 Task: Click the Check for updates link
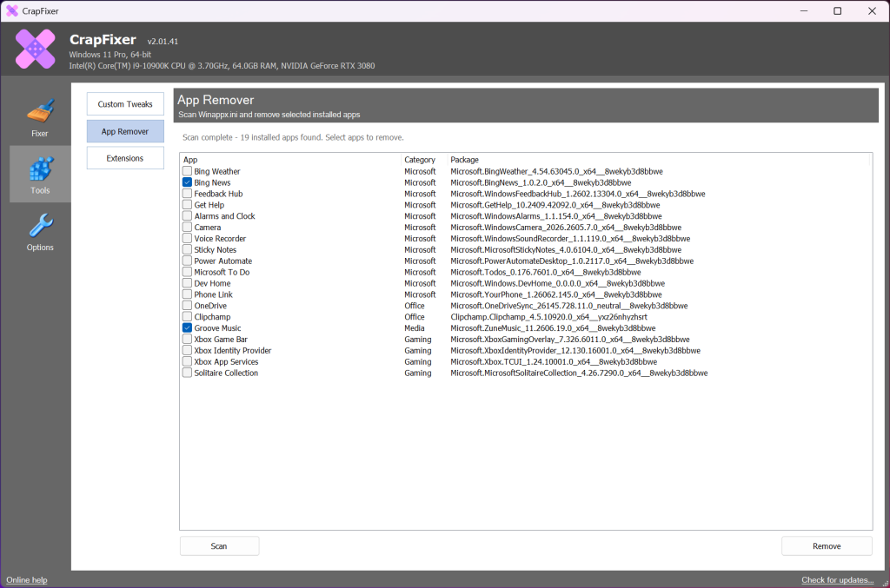(837, 579)
